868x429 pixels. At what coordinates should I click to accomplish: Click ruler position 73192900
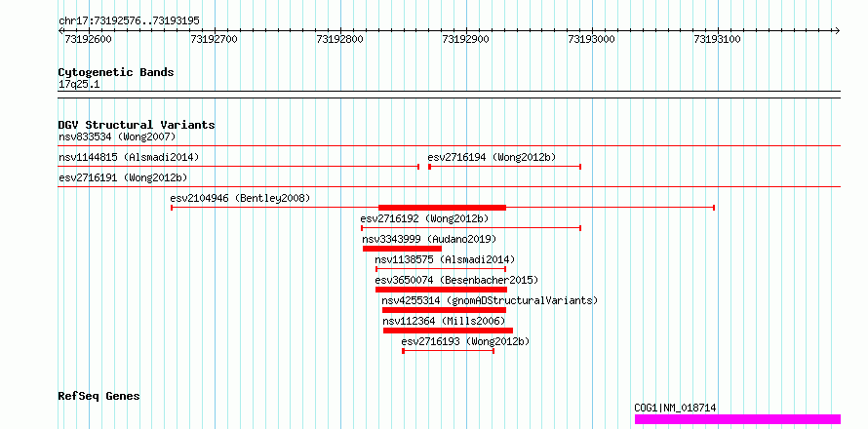[466, 39]
